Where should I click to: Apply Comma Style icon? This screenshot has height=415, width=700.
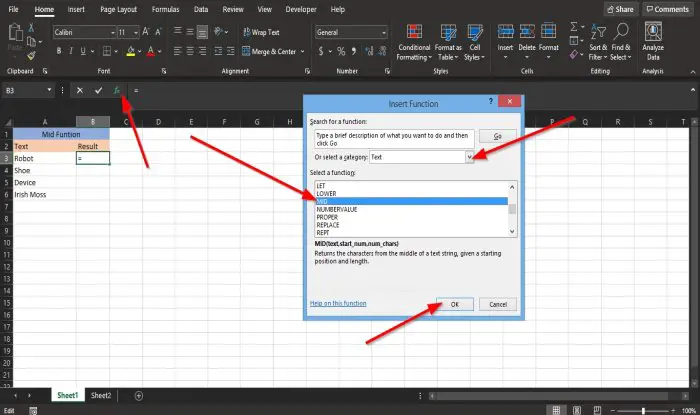pos(354,51)
